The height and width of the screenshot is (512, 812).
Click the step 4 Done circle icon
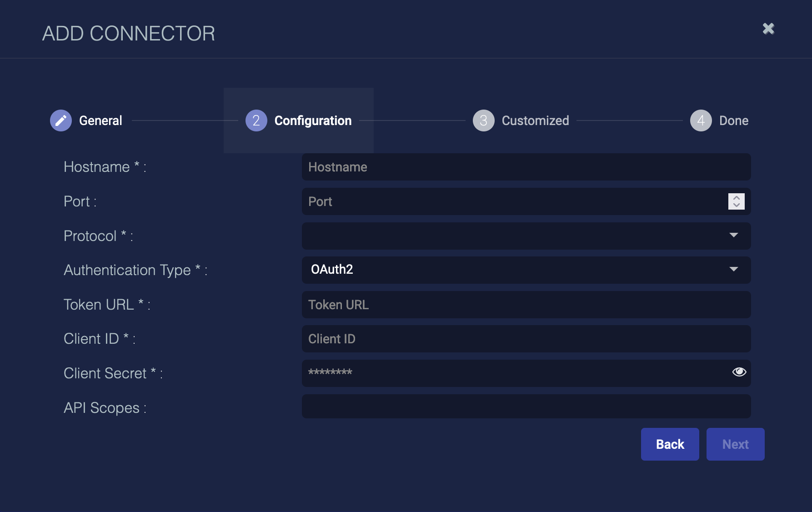[x=701, y=120]
